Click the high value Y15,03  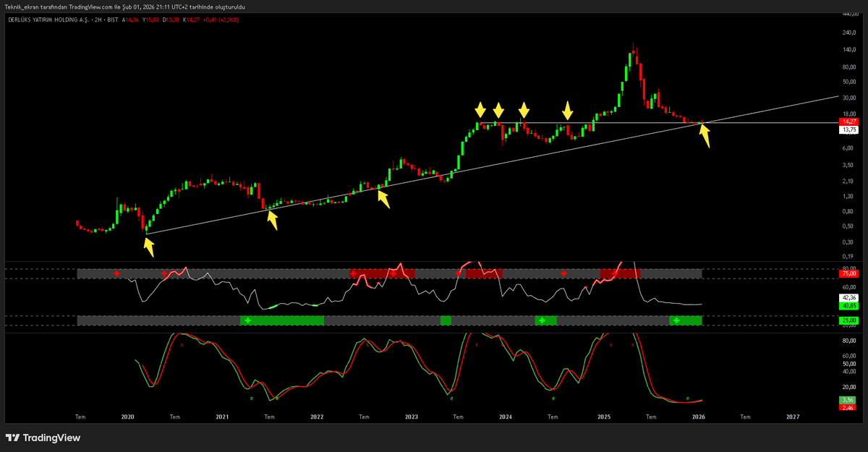pyautogui.click(x=151, y=20)
